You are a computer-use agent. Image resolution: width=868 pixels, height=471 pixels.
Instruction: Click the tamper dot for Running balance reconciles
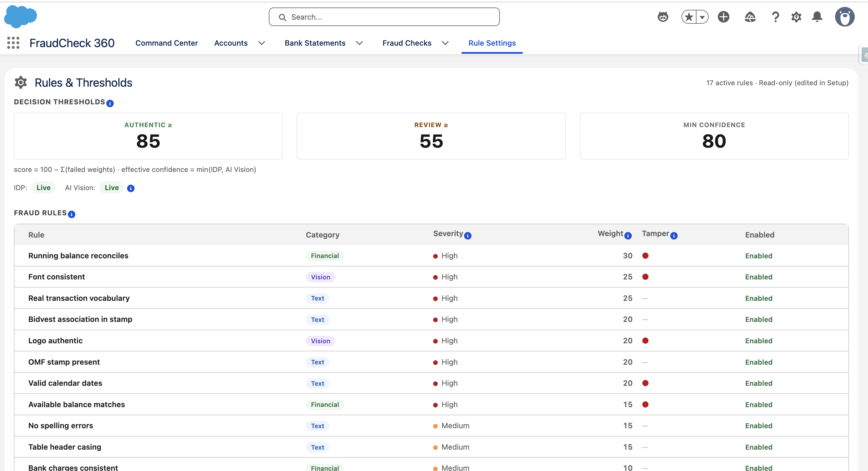[x=645, y=255]
